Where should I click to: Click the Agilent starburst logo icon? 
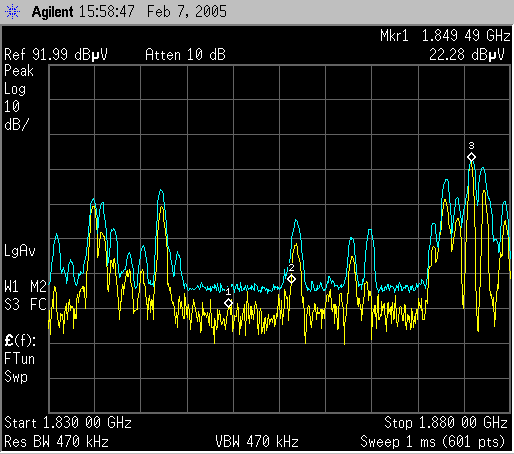(x=12, y=12)
